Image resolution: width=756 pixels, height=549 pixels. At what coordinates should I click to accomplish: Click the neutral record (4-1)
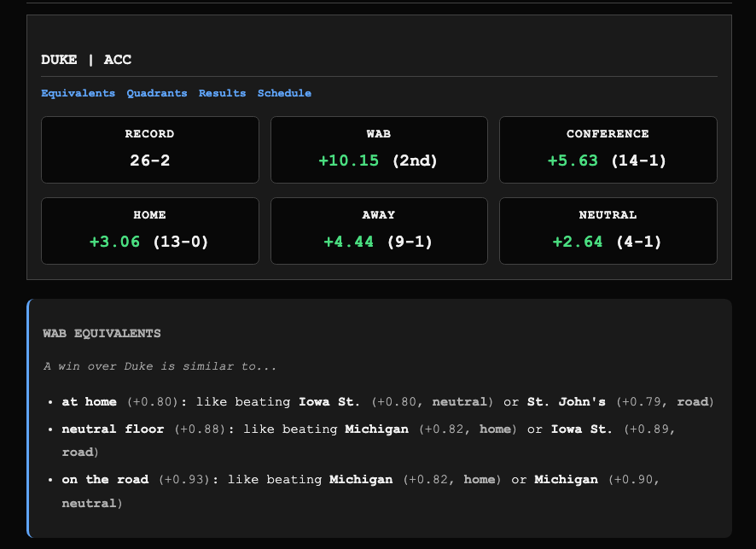pos(638,242)
